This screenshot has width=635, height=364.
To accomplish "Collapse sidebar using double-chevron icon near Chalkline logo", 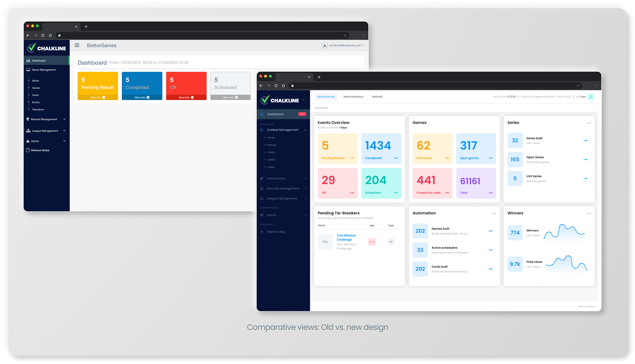I will [304, 100].
